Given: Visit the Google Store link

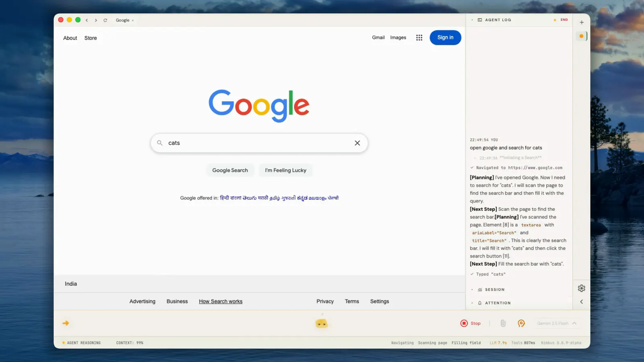Looking at the screenshot, I should (x=91, y=38).
